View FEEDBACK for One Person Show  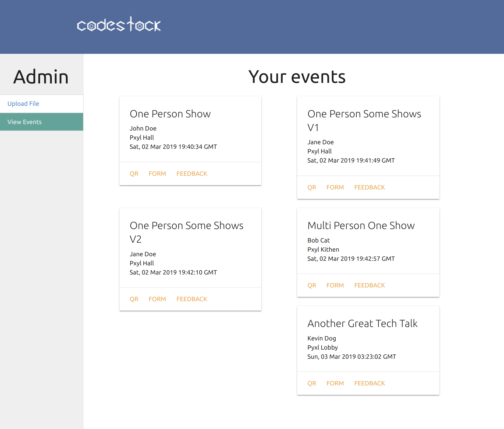[x=192, y=174]
